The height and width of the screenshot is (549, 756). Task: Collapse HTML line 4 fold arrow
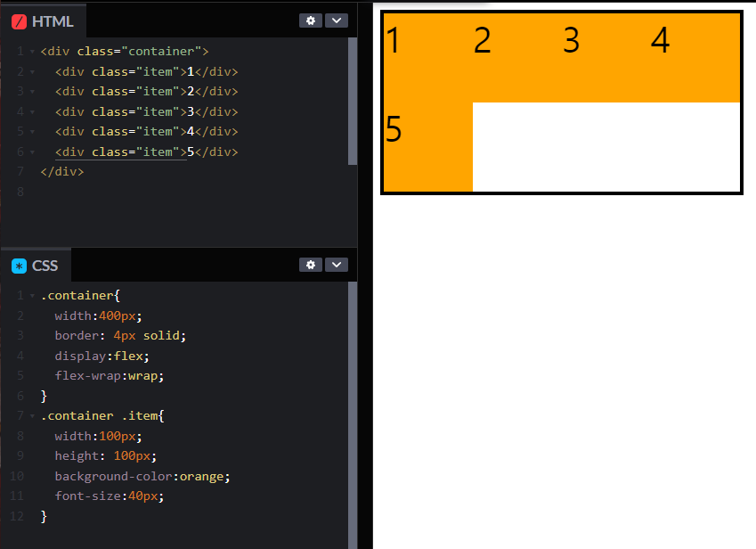[32, 112]
